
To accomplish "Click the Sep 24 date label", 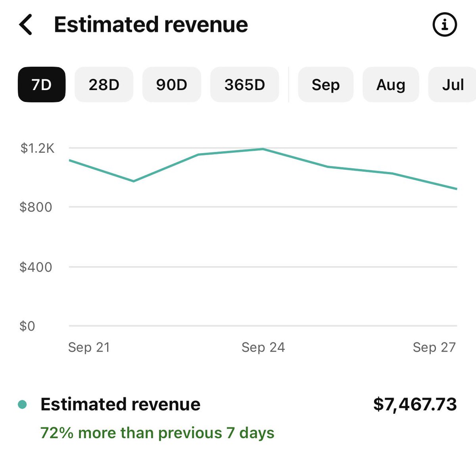I will click(x=263, y=347).
